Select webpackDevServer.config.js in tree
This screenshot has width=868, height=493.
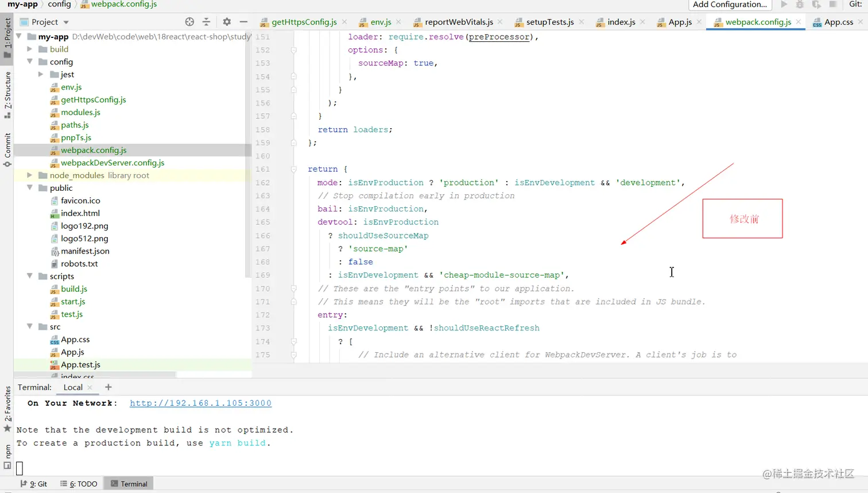[113, 163]
